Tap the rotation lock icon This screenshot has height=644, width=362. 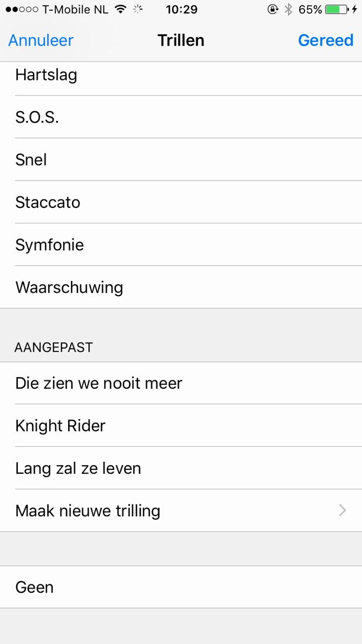tap(272, 9)
